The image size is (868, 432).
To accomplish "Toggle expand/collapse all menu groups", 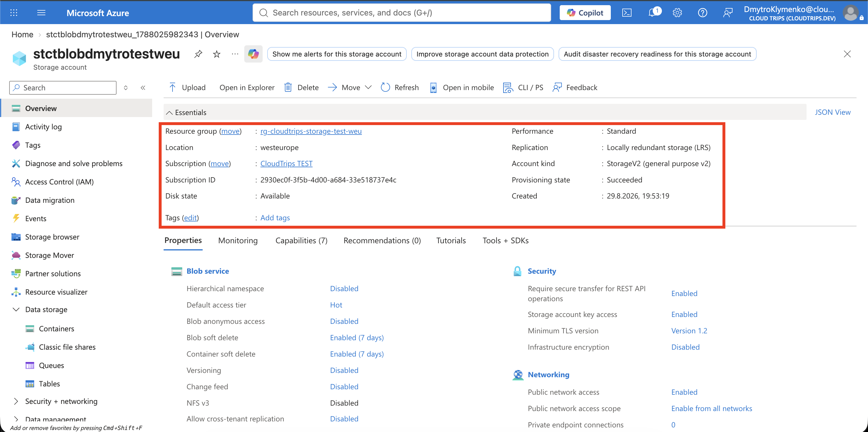I will (126, 87).
